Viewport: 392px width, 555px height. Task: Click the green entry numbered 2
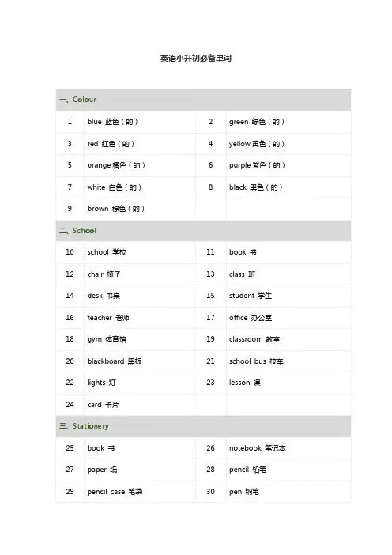[257, 122]
